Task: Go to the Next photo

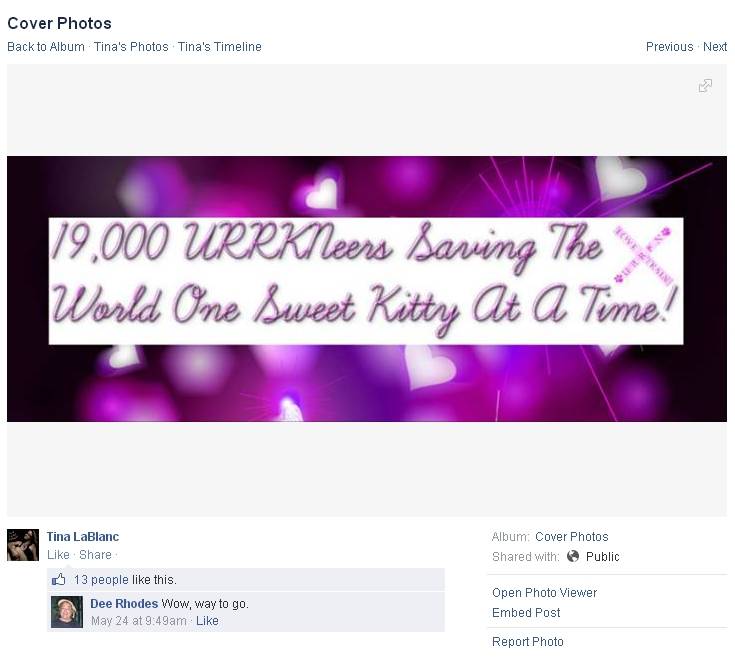Action: 715,47
